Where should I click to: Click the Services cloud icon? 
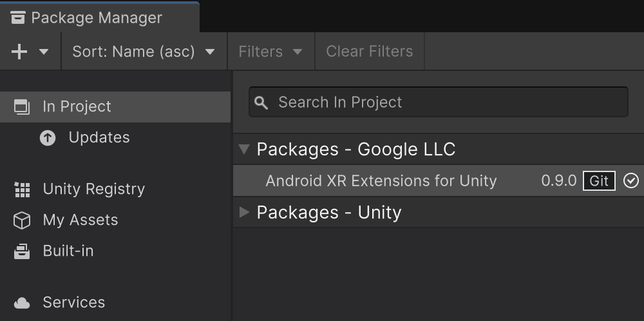(x=22, y=303)
